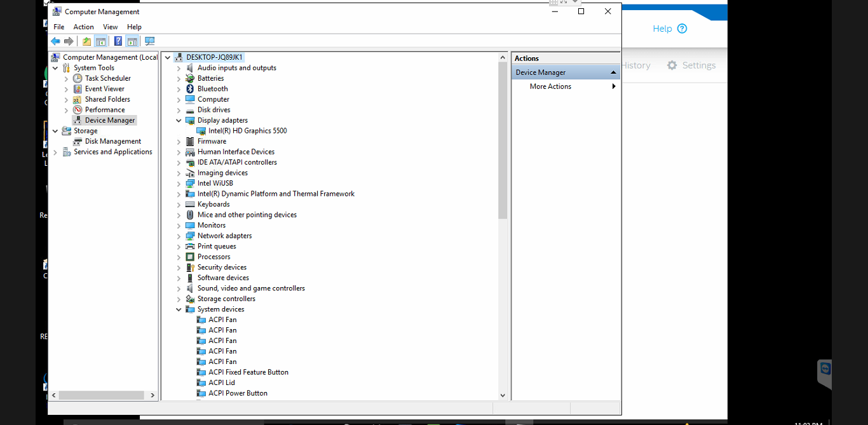Expand the Monitors category

click(x=179, y=226)
